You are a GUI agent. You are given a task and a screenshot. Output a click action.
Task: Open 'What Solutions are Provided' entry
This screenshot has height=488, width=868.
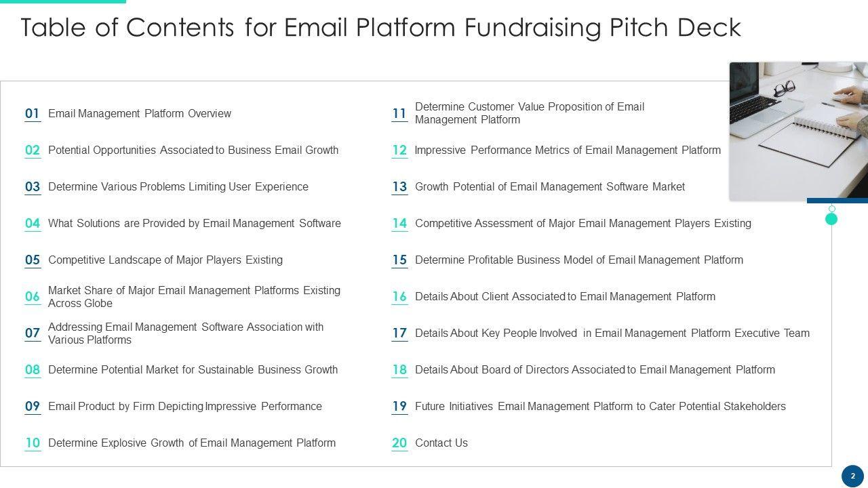[195, 224]
